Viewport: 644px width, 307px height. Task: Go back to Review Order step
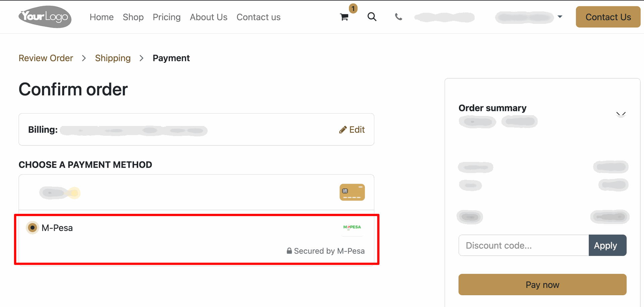click(46, 58)
